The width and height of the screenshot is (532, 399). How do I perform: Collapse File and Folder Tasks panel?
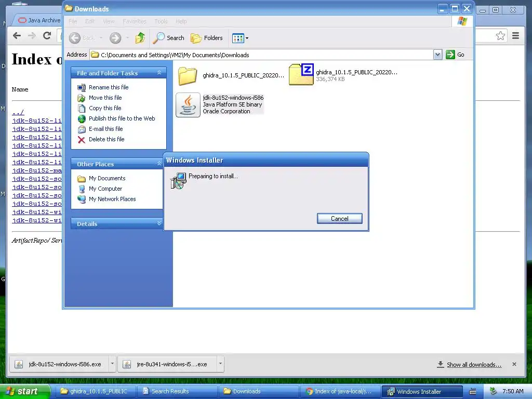point(159,73)
